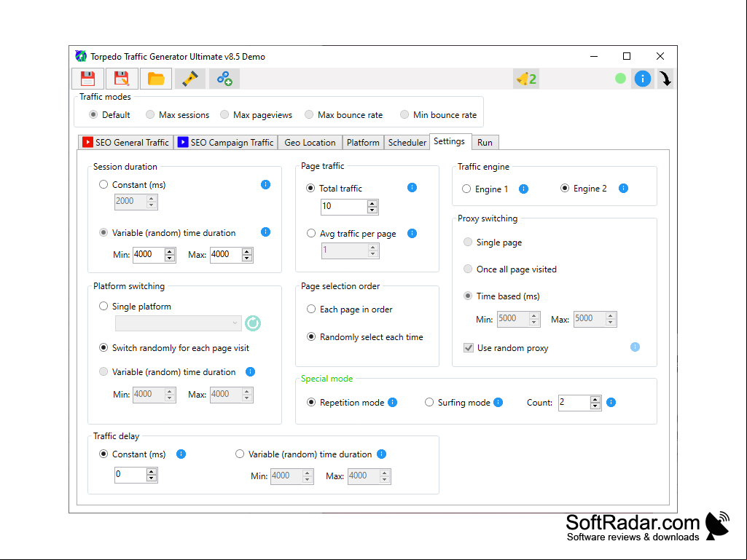The height and width of the screenshot is (560, 747).
Task: Open the SEO General Traffic tab
Action: [x=126, y=143]
